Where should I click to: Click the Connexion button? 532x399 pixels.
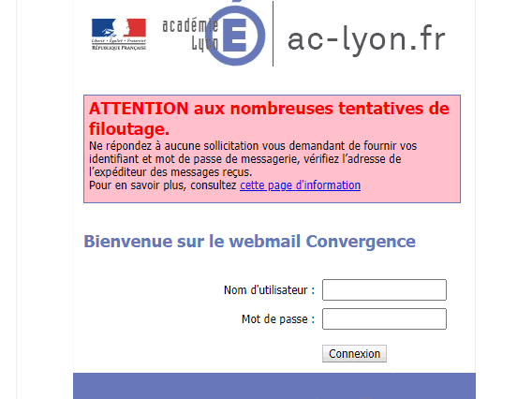pos(354,353)
